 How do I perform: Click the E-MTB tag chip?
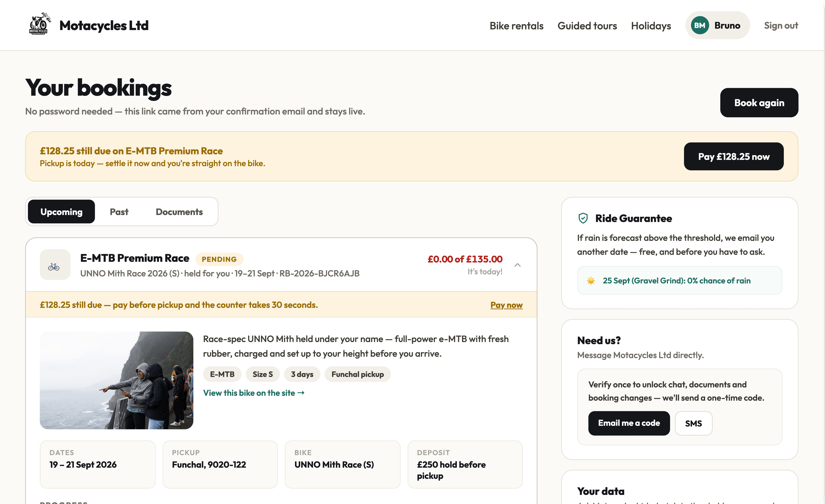222,374
